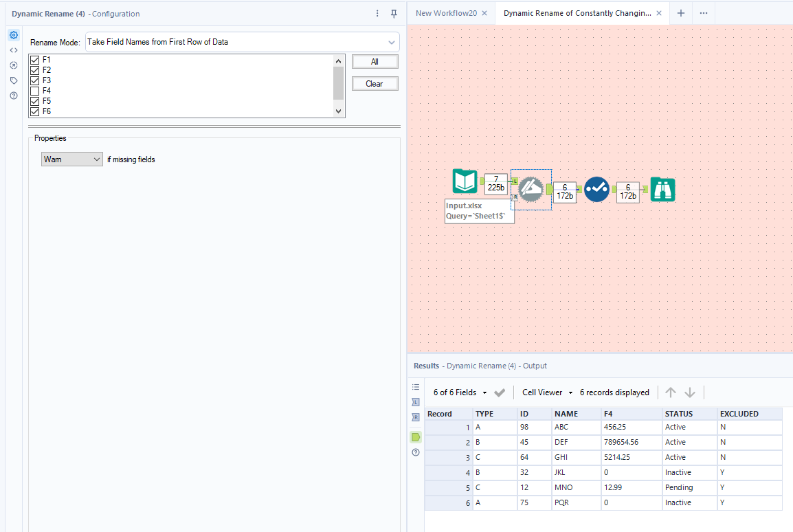793x532 pixels.
Task: Expand the Warn if missing fields dropdown
Action: [x=71, y=159]
